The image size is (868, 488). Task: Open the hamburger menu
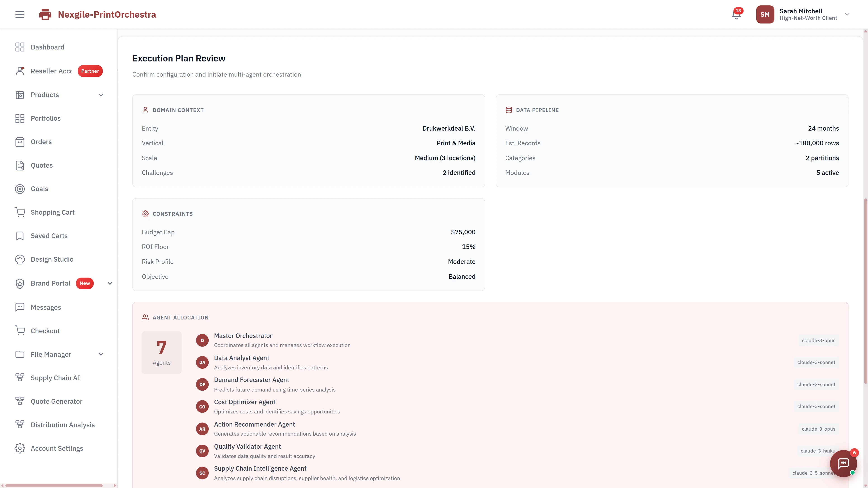[x=19, y=14]
